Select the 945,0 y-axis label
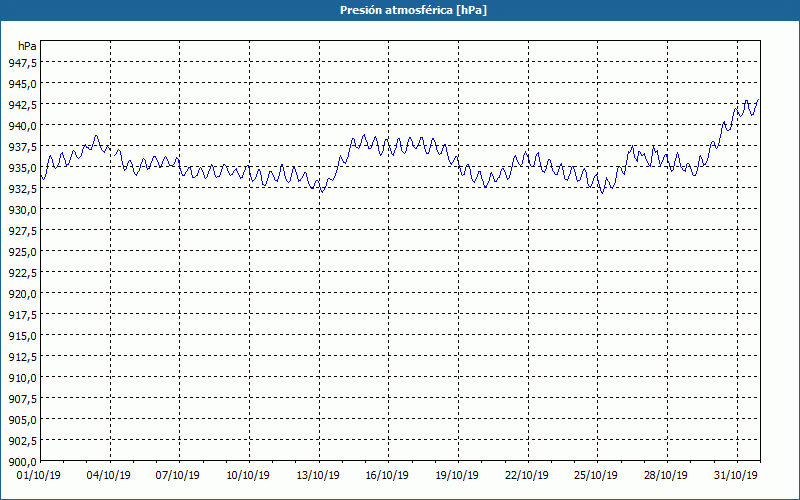Viewport: 800px width, 500px height. (22, 83)
